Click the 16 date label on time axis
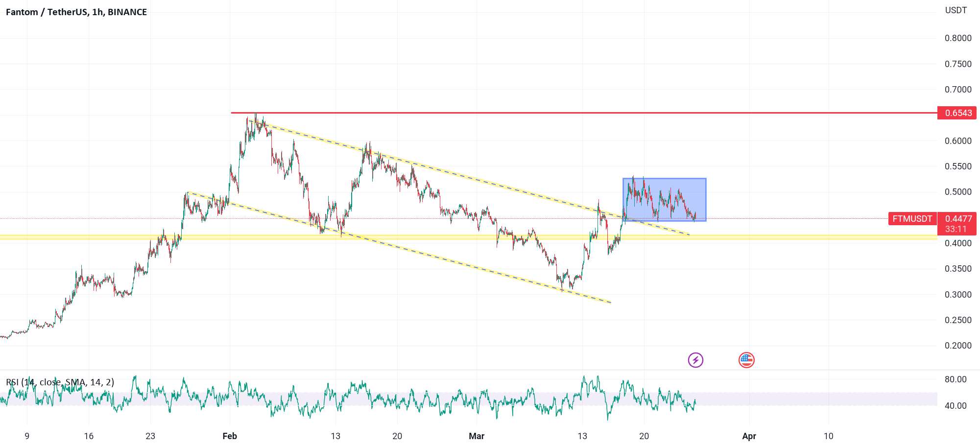980x446 pixels. coord(89,436)
